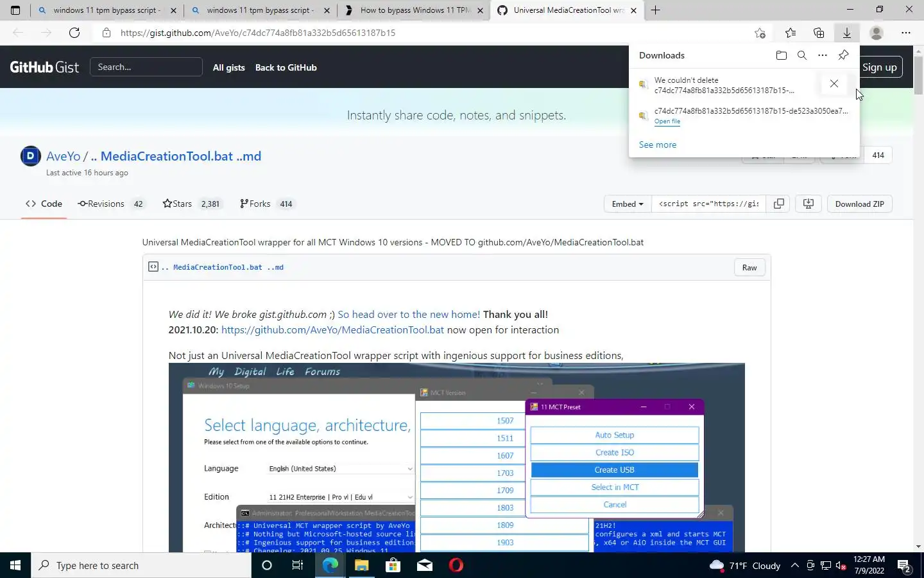Add this page to favorites star icon
The image size is (924, 578).
pos(760,33)
